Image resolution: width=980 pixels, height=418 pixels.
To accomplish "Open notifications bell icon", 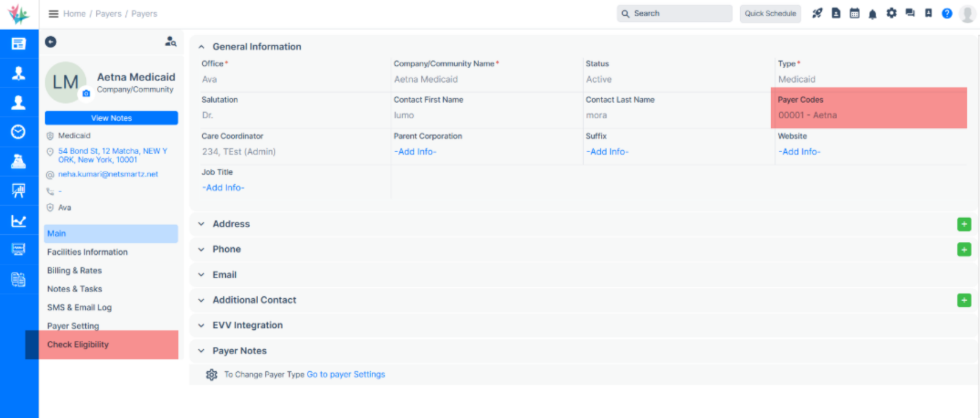I will pos(872,13).
